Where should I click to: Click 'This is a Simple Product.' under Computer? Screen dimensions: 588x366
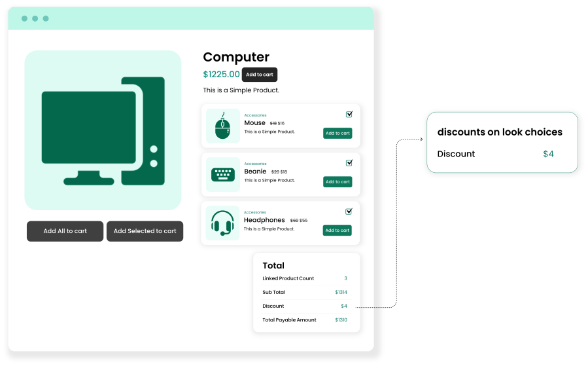(241, 90)
